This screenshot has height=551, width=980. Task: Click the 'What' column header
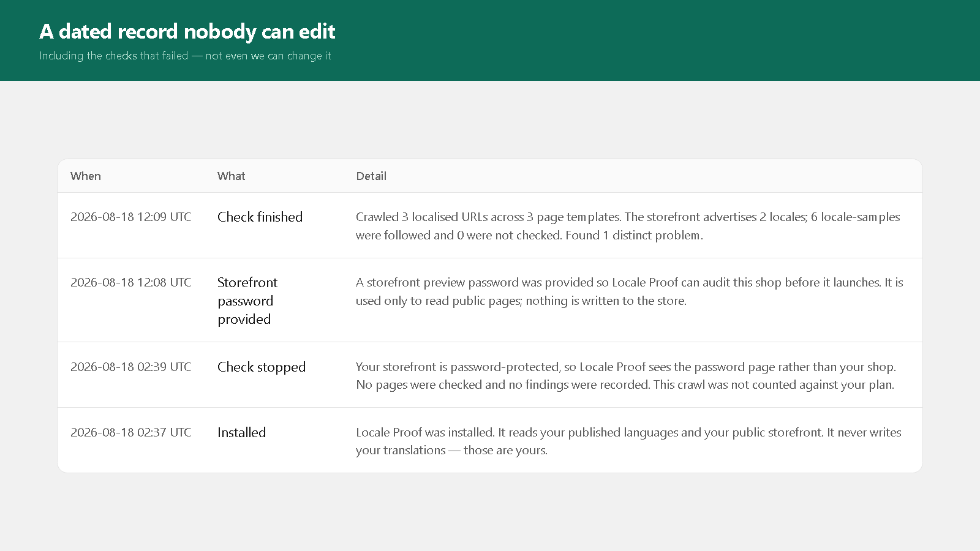click(231, 176)
